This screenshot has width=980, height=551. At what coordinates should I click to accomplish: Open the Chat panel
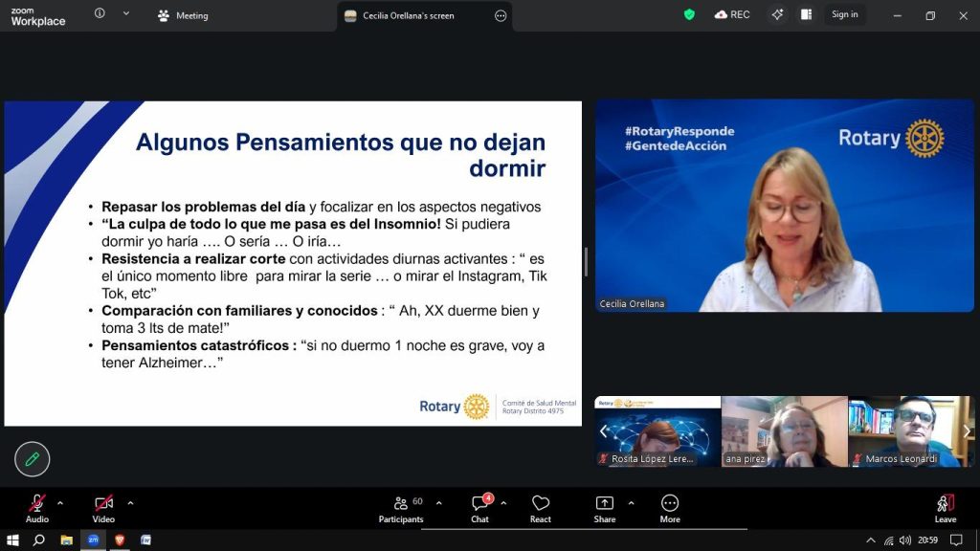479,508
